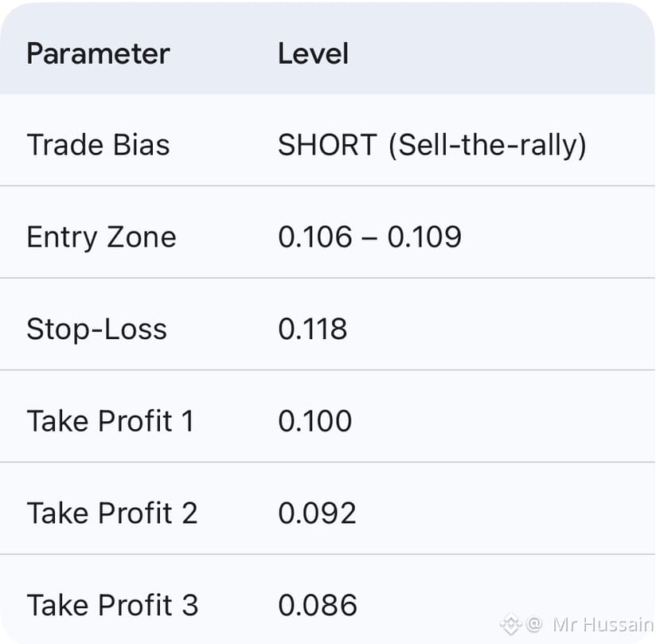
Task: Click the Take Profit 3 label
Action: (112, 606)
